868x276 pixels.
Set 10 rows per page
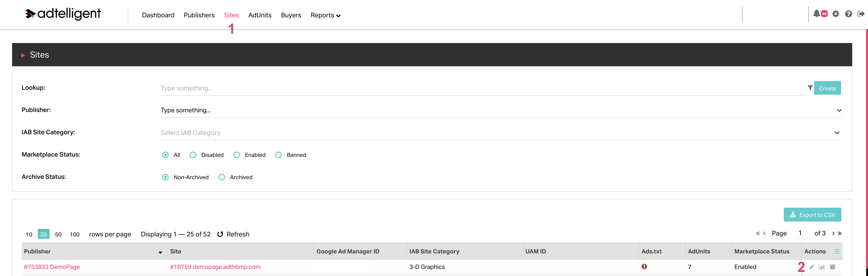point(29,234)
